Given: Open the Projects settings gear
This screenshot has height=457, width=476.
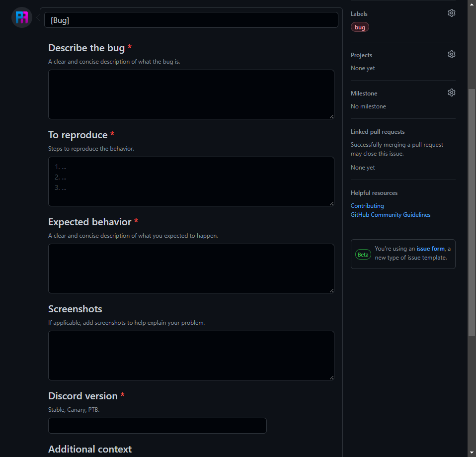Looking at the screenshot, I should click(452, 54).
